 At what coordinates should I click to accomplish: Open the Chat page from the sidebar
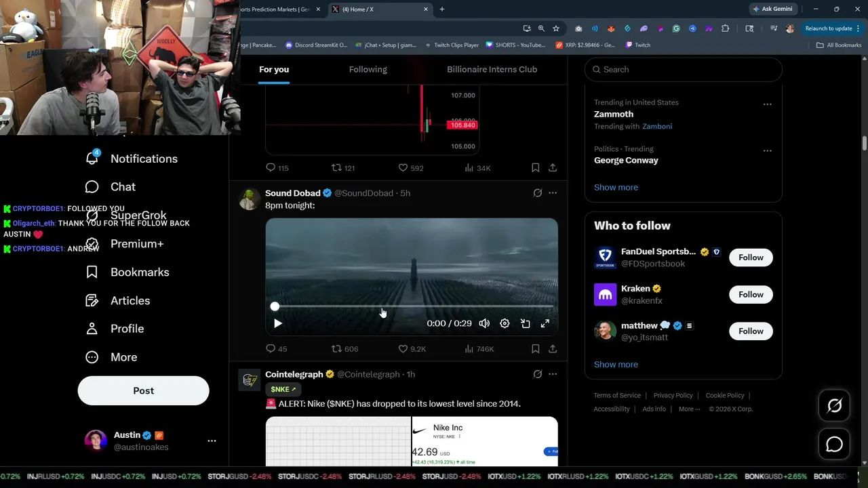110,187
